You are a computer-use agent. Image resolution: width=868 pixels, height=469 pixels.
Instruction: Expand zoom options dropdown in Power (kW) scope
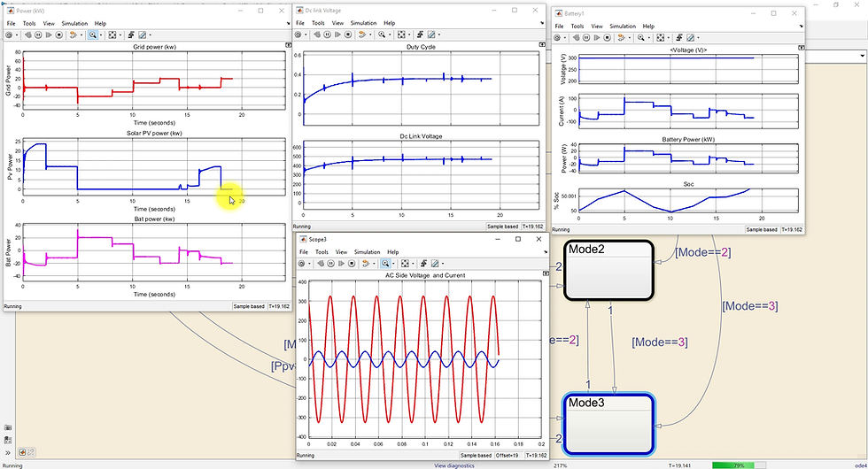pos(101,35)
